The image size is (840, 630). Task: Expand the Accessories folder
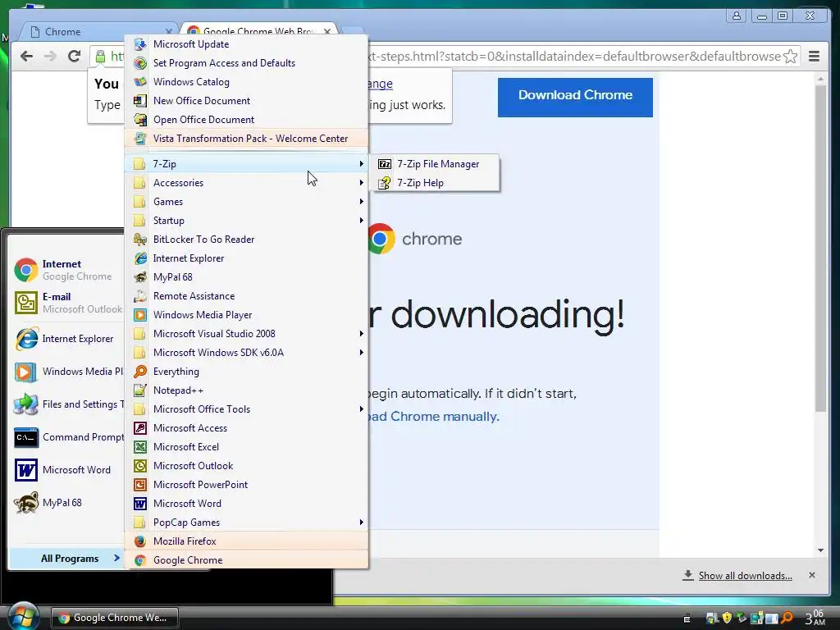pos(246,183)
